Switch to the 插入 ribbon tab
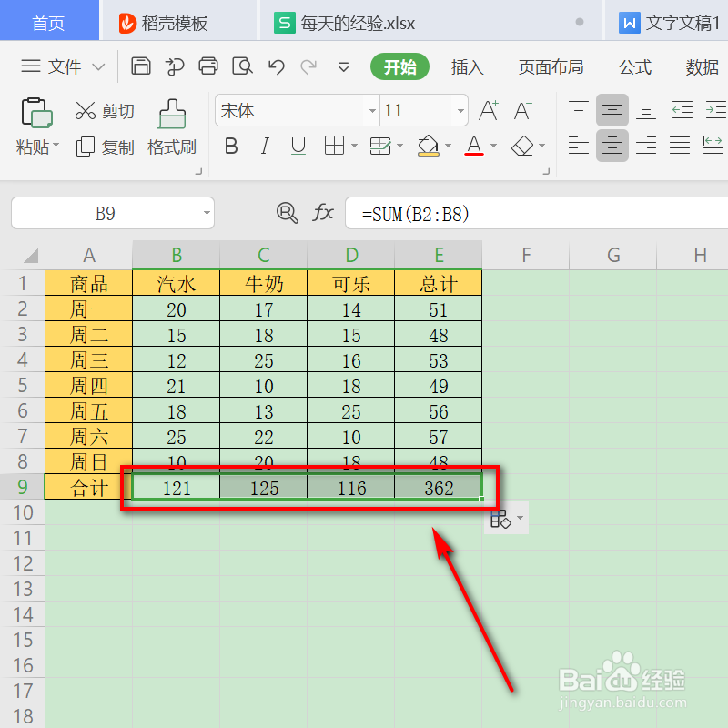This screenshot has width=728, height=728. [x=467, y=66]
